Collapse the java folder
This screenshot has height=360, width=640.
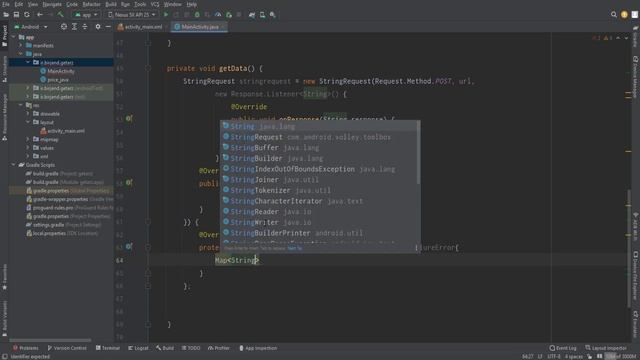(21, 54)
